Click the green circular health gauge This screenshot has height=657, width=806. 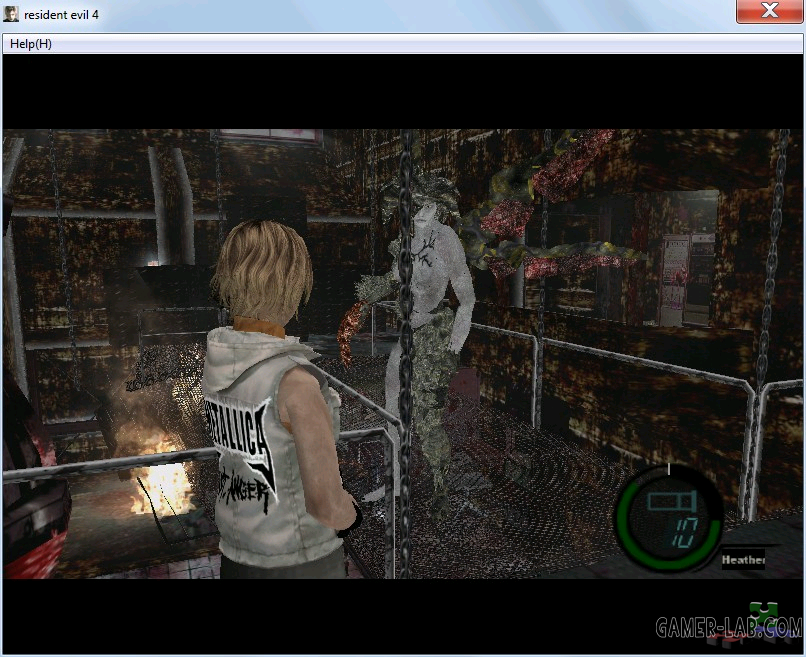click(667, 519)
